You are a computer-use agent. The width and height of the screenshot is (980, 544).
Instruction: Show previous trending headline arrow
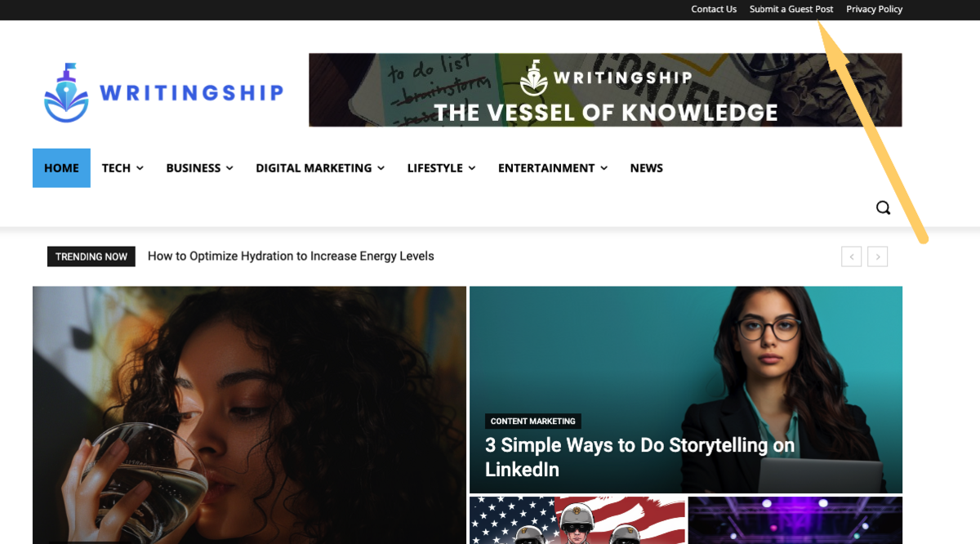pos(852,256)
